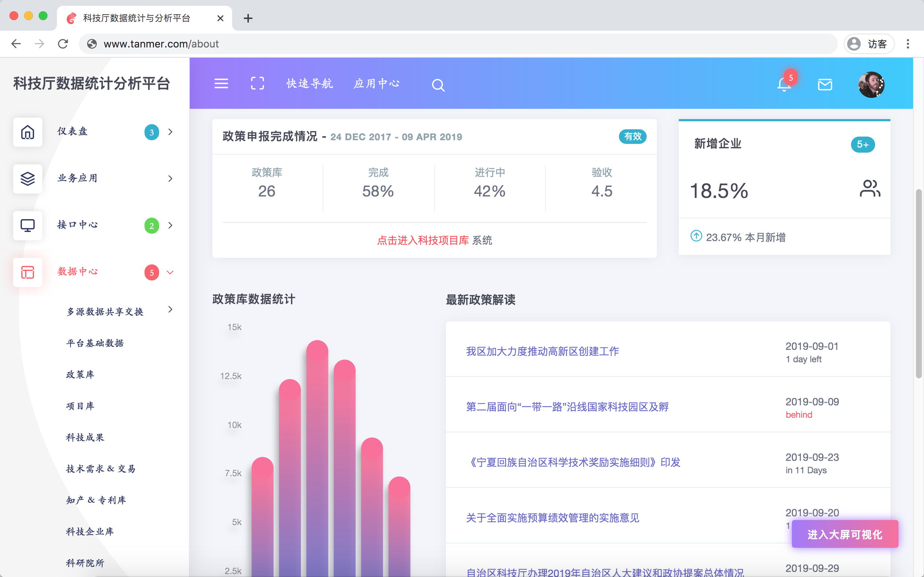Click the 数据中心 panel icon in sidebar
The height and width of the screenshot is (577, 924).
(27, 272)
